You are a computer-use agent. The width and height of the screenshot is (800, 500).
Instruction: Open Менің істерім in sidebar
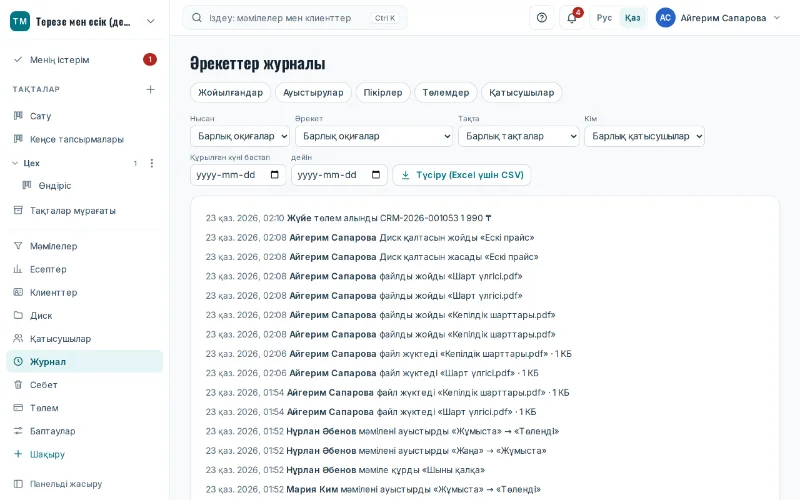click(85, 60)
